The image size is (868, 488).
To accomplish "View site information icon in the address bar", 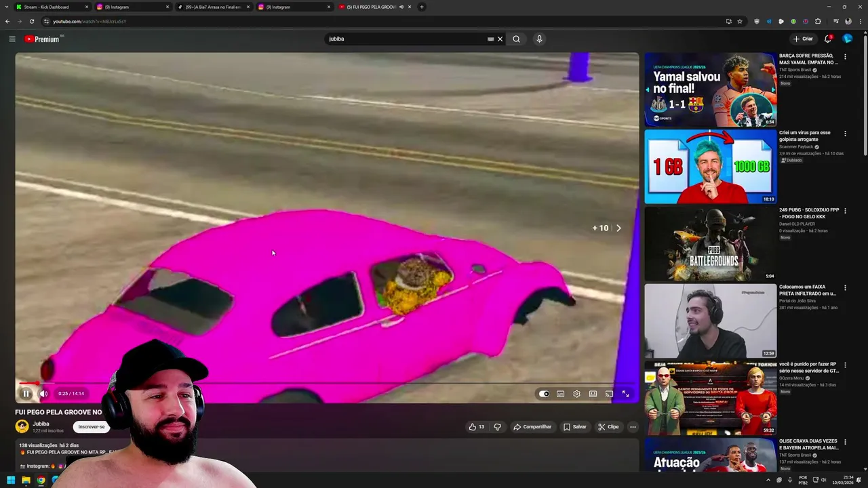I will click(x=46, y=21).
